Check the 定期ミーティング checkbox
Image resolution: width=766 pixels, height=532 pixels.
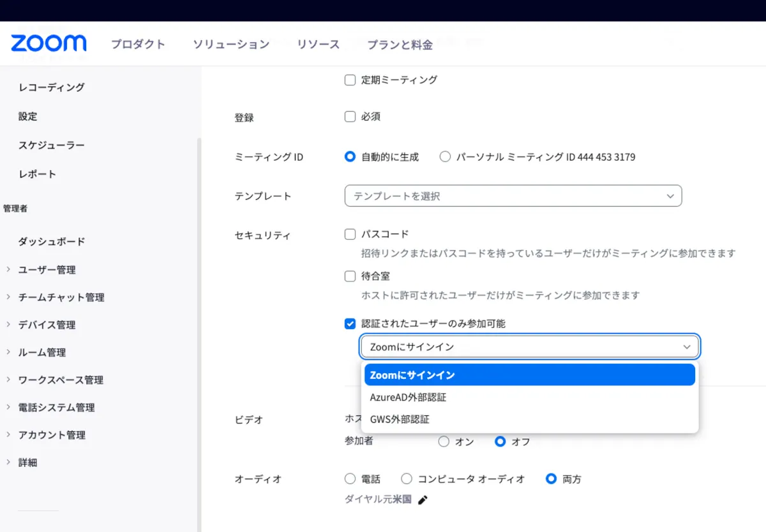(350, 80)
